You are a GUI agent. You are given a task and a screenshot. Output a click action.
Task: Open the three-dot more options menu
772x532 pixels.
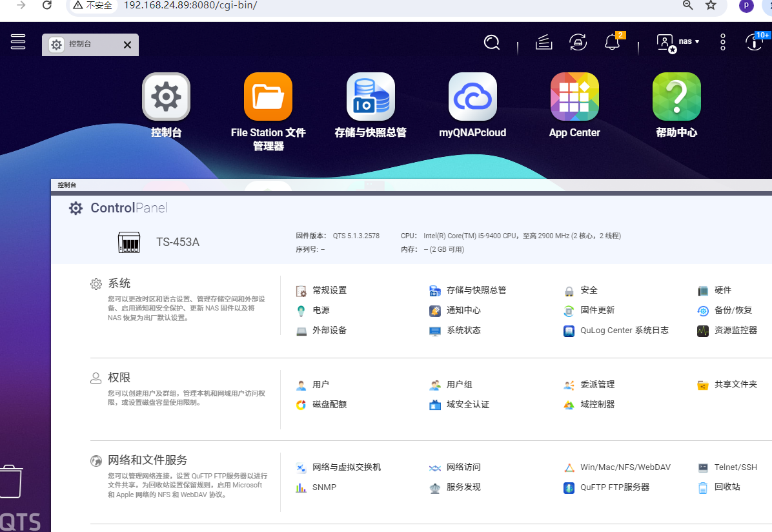click(x=723, y=43)
